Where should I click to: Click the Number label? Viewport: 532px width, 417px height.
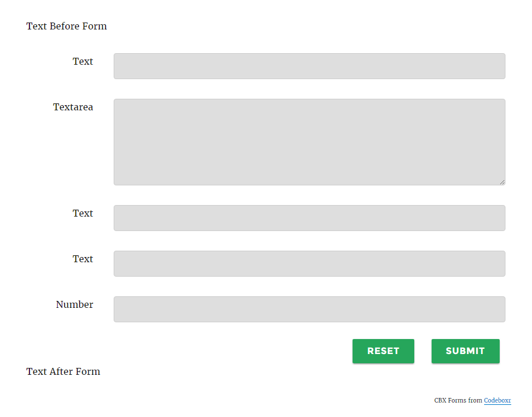[74, 304]
